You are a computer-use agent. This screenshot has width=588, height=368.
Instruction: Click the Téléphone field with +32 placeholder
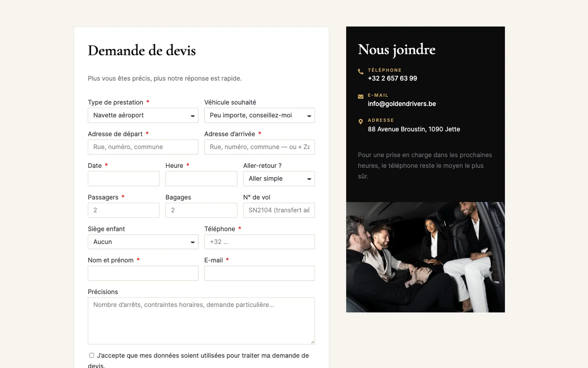coord(260,242)
